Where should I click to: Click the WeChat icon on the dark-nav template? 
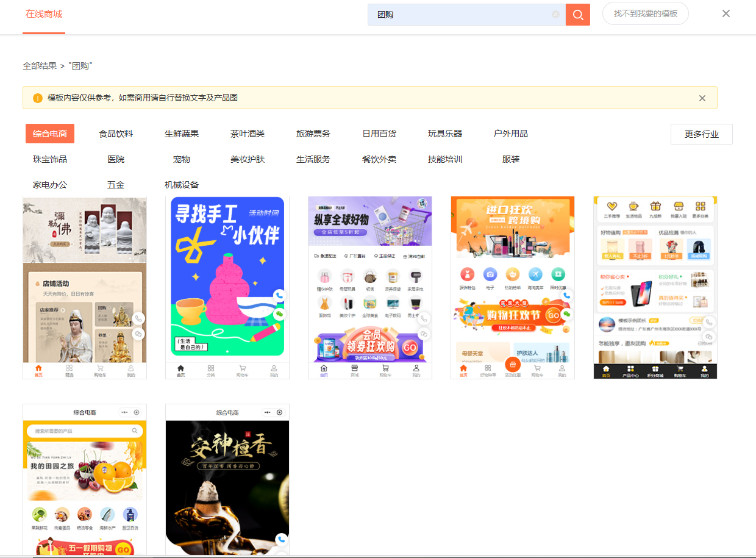click(x=709, y=337)
